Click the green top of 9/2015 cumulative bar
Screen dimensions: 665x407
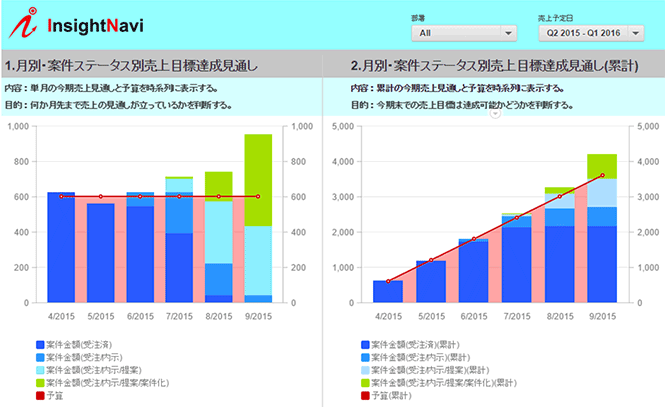click(x=602, y=167)
